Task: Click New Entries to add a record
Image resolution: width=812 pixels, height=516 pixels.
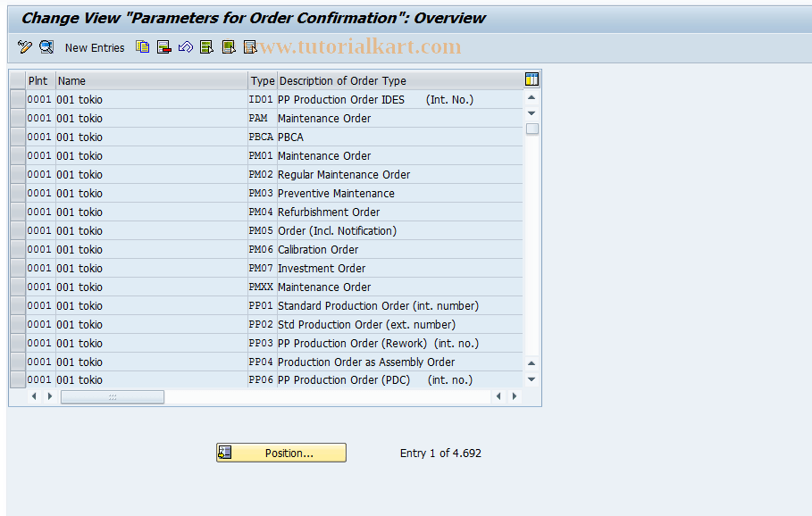Action: coord(94,47)
